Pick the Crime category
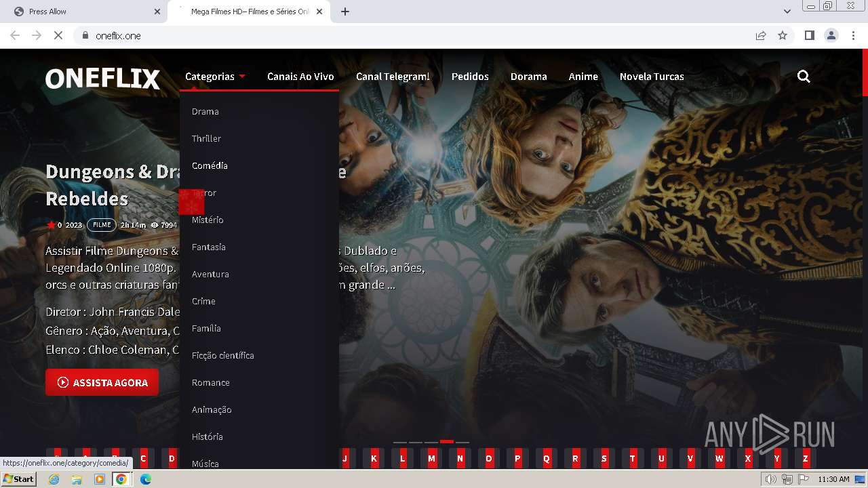 pyautogui.click(x=203, y=301)
